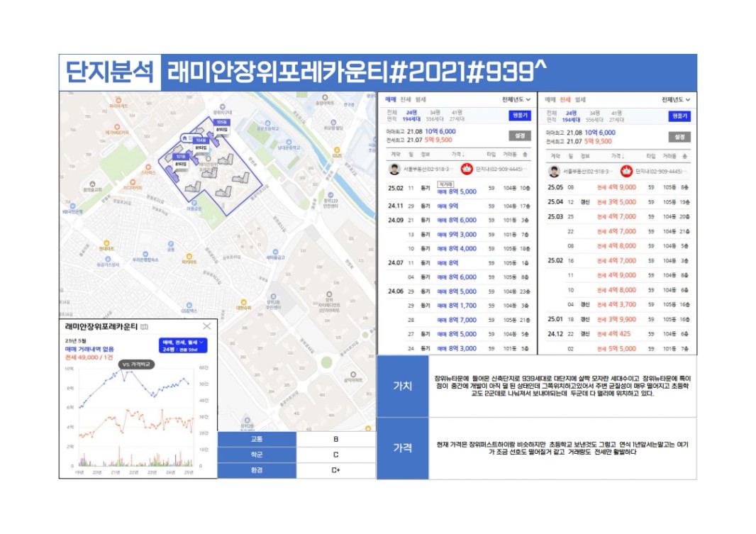Select 월세 tab in left panel
Image resolution: width=756 pixels, height=534 pixels.
pos(421,99)
